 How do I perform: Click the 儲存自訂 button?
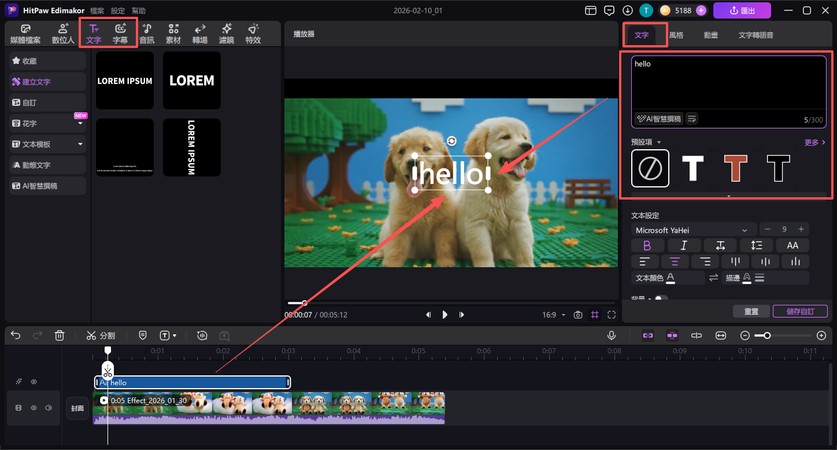[801, 311]
